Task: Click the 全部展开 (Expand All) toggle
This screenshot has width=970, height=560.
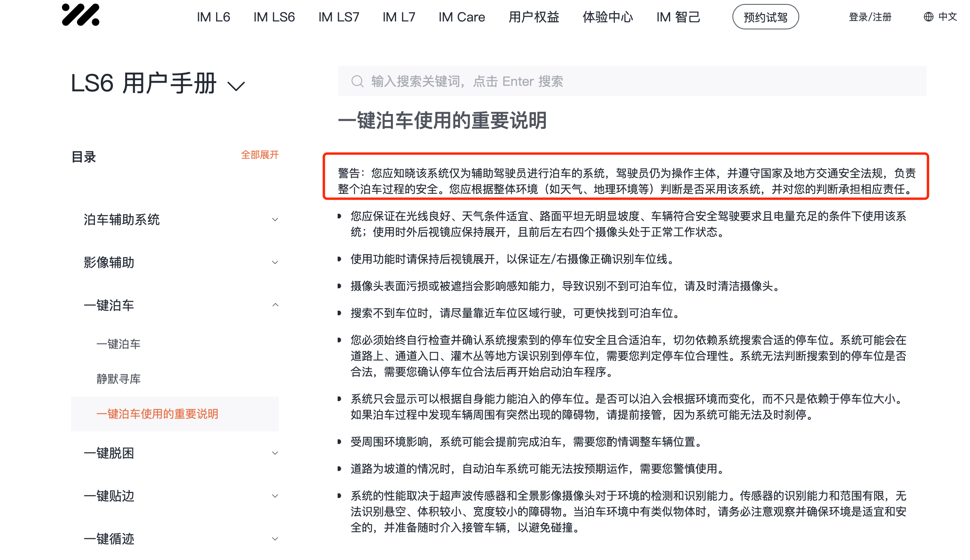Action: (259, 154)
